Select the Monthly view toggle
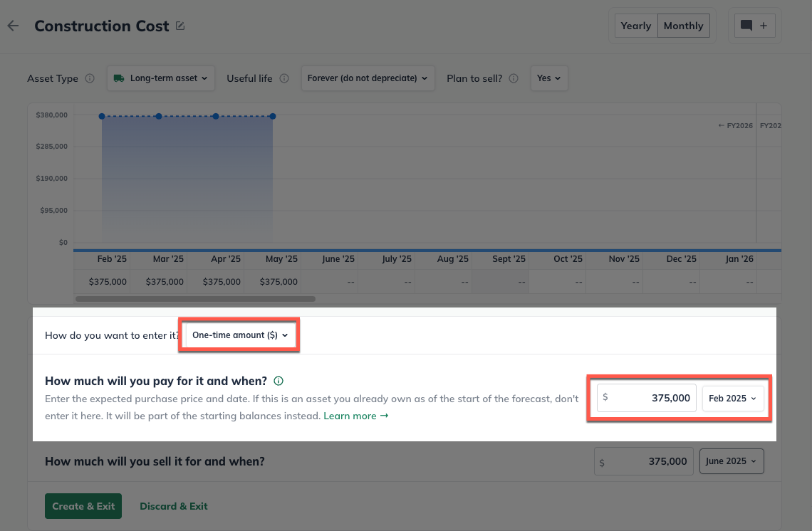812x531 pixels. (x=682, y=25)
